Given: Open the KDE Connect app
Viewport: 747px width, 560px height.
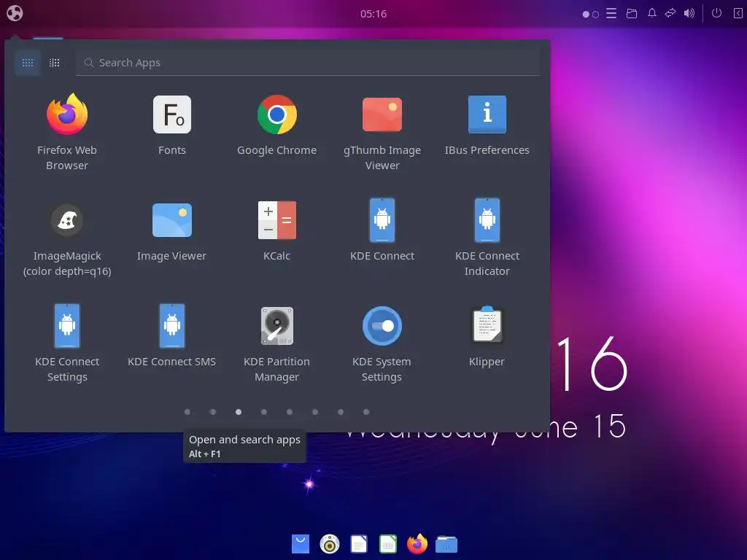Looking at the screenshot, I should pyautogui.click(x=382, y=230).
